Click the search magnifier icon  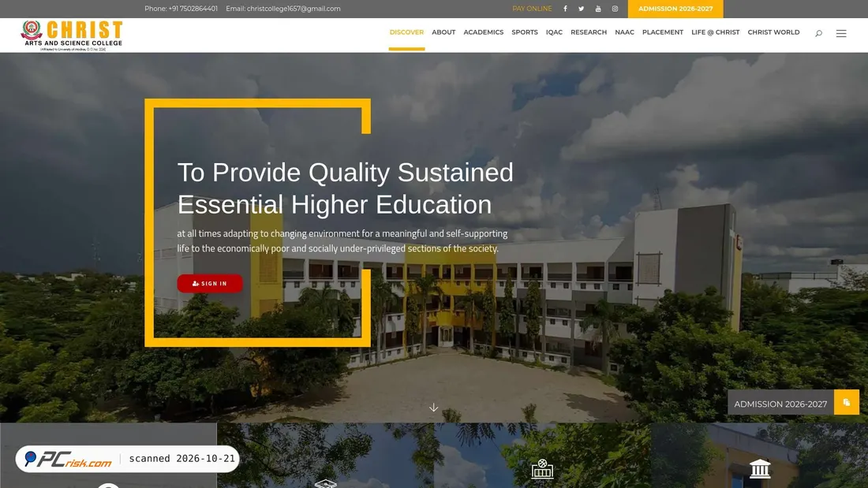pos(818,33)
